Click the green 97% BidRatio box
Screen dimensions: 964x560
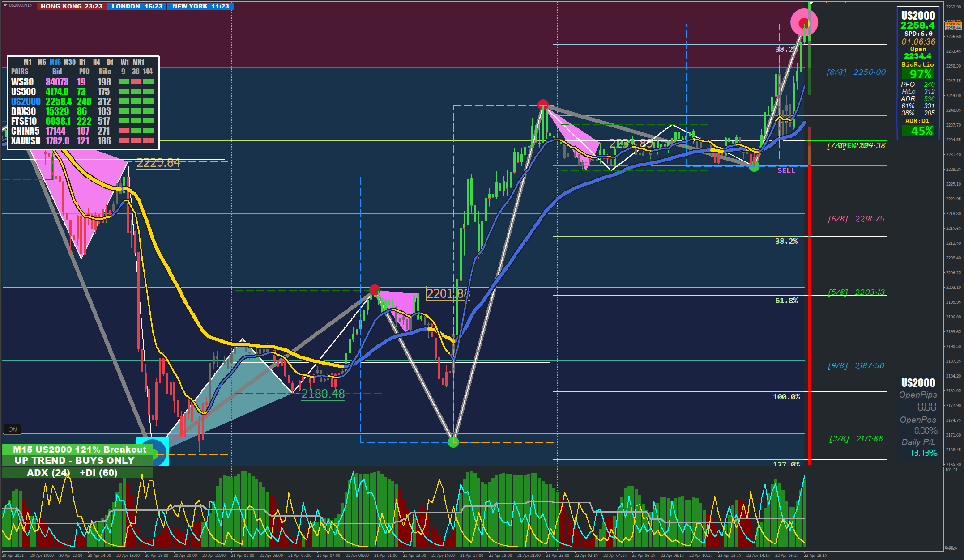click(x=917, y=74)
